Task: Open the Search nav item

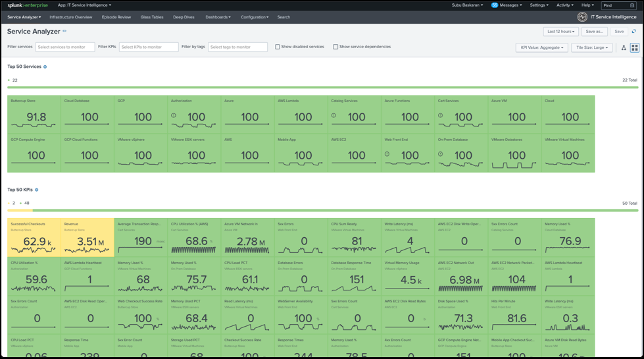Action: (x=284, y=17)
